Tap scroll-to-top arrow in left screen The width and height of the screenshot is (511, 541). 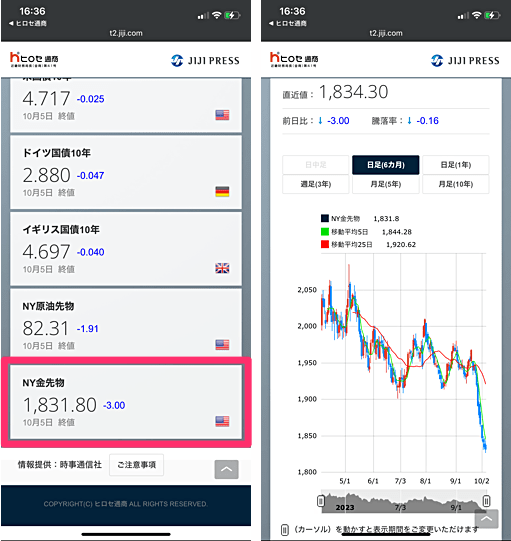click(226, 469)
